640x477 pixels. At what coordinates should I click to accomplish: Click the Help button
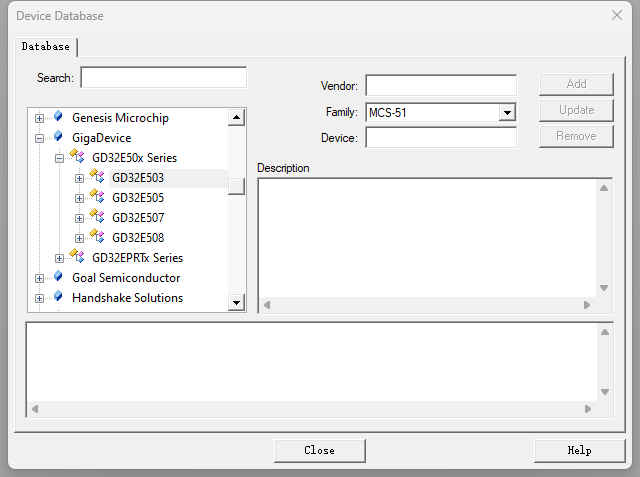pyautogui.click(x=579, y=450)
